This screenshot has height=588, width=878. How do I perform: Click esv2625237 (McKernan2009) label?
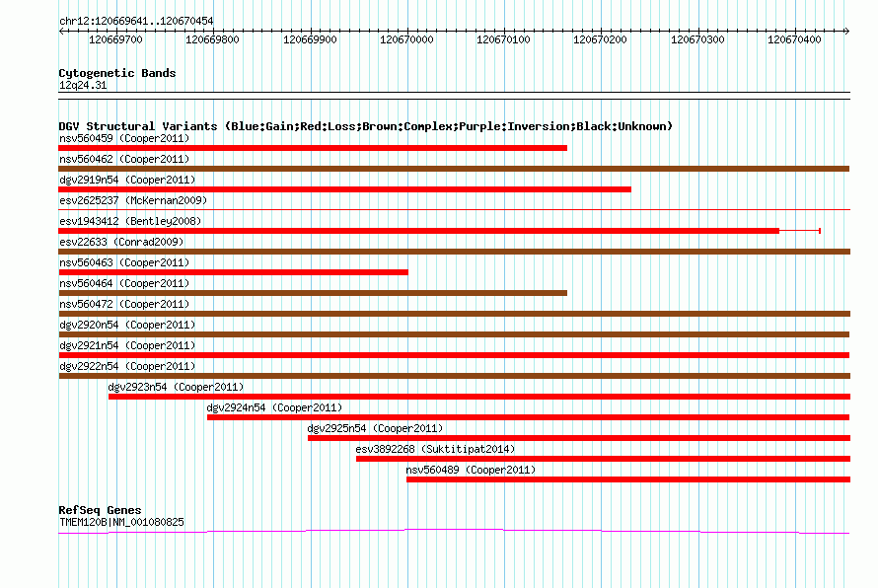pyautogui.click(x=133, y=200)
